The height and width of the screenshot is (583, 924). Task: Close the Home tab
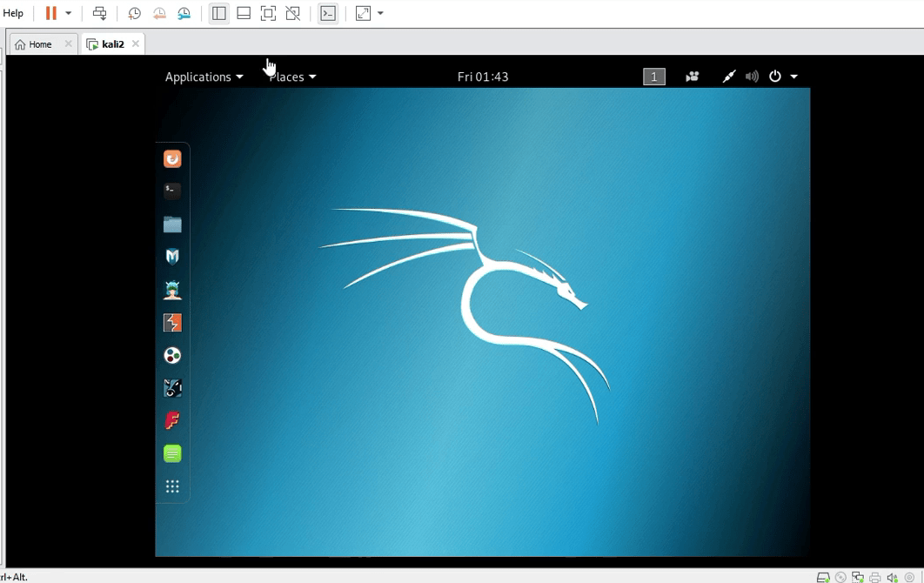pyautogui.click(x=69, y=44)
